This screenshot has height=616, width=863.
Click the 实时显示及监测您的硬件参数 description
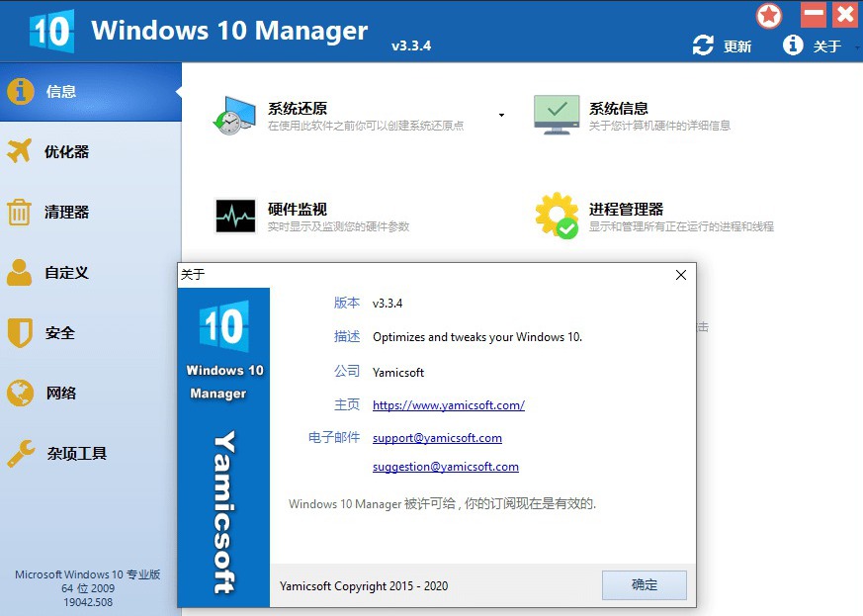click(x=338, y=226)
